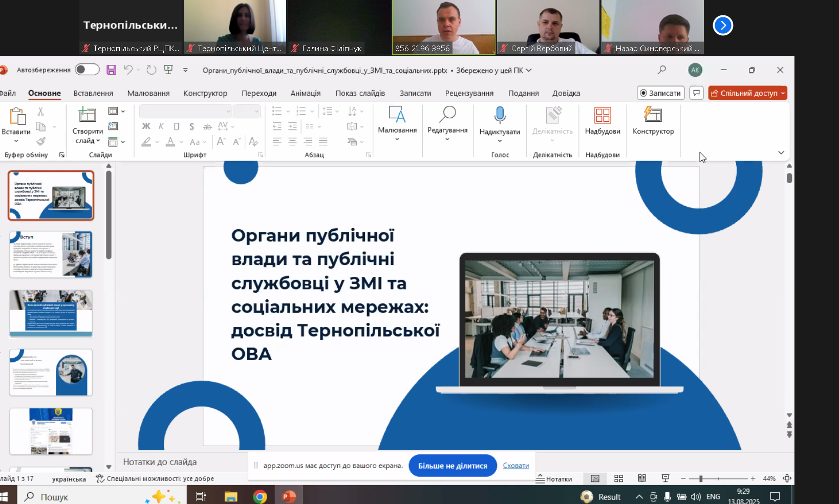Image resolution: width=839 pixels, height=504 pixels.
Task: Select the Вступ slide thumbnail
Action: pos(51,254)
